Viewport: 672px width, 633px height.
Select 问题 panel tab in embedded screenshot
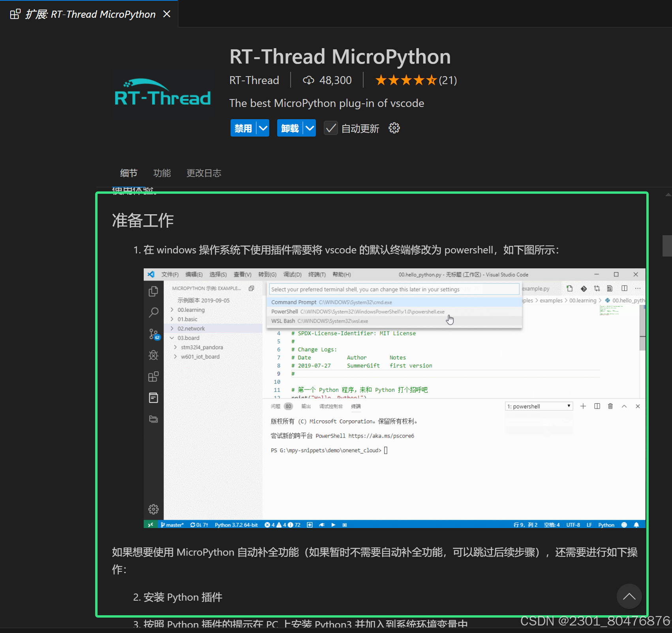click(276, 406)
